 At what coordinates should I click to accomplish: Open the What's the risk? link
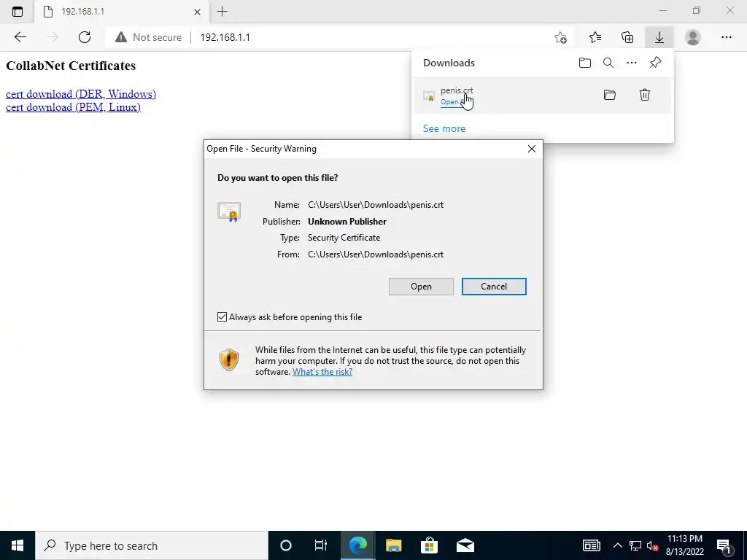click(322, 372)
